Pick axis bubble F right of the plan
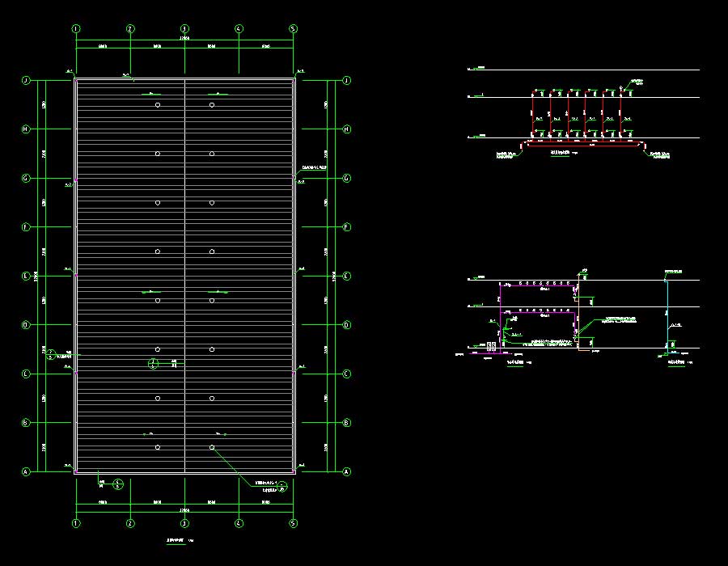 [x=346, y=227]
